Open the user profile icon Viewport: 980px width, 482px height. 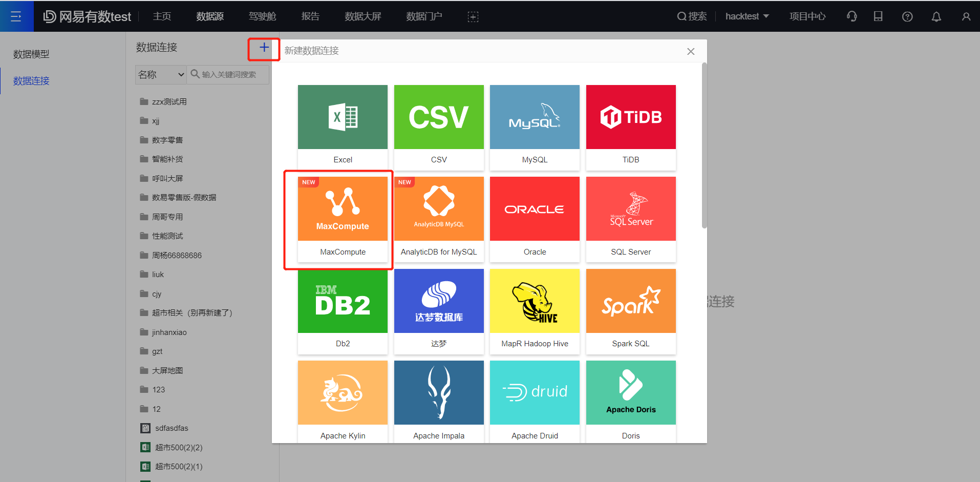click(966, 16)
